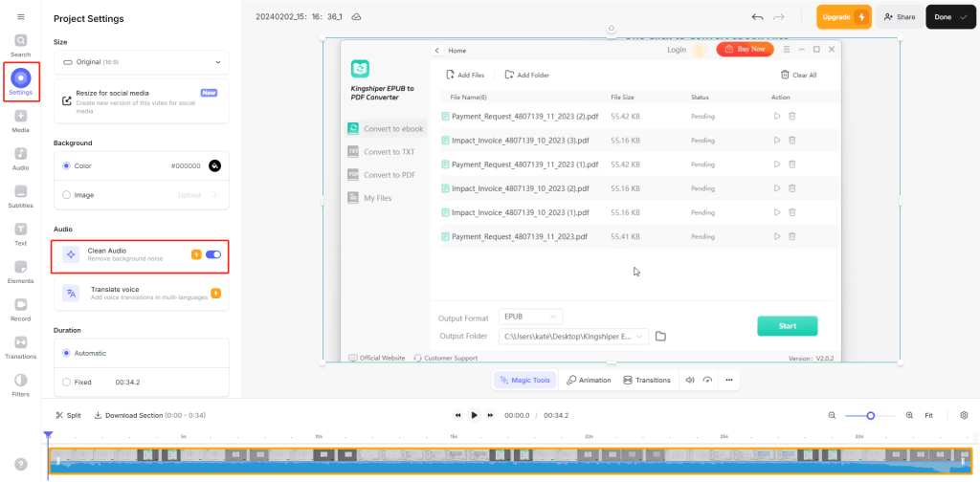Zoom in the timeline
The height and width of the screenshot is (482, 980).
(909, 415)
